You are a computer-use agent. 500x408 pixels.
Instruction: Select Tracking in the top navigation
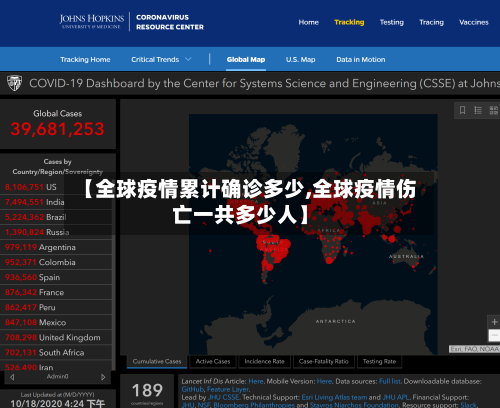point(349,22)
